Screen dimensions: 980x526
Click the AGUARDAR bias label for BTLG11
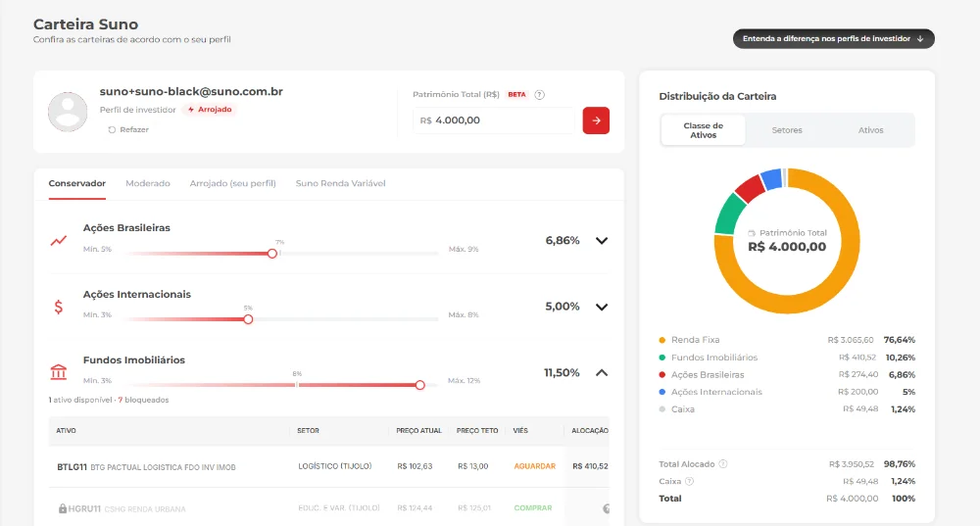click(x=534, y=466)
